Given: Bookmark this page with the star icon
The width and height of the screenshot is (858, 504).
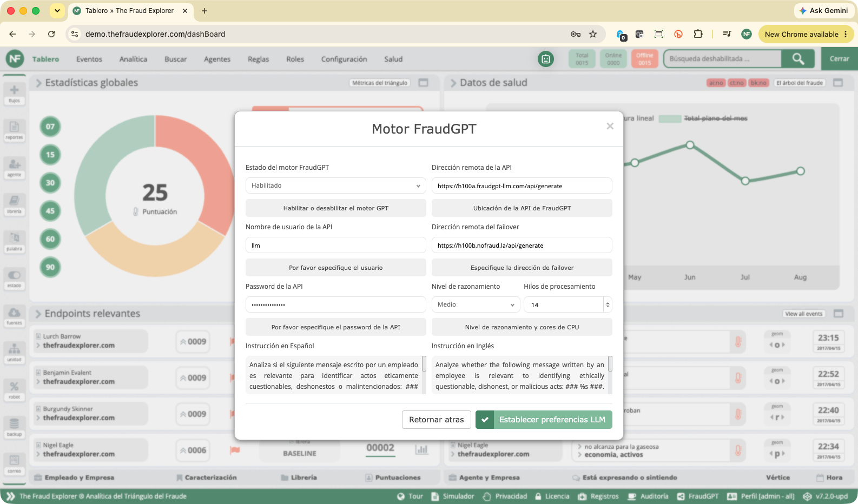Looking at the screenshot, I should [x=593, y=34].
